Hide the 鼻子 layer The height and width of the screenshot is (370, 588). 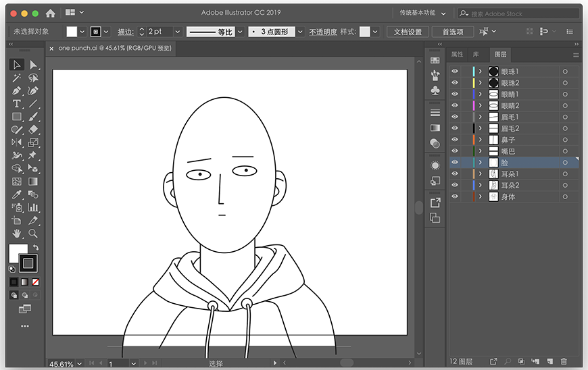point(455,139)
